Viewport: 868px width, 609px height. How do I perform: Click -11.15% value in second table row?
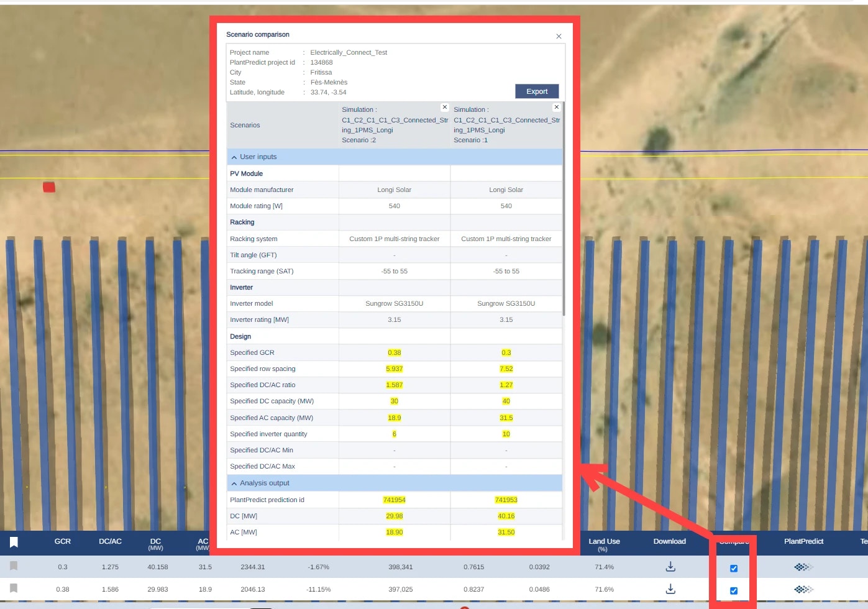(319, 589)
